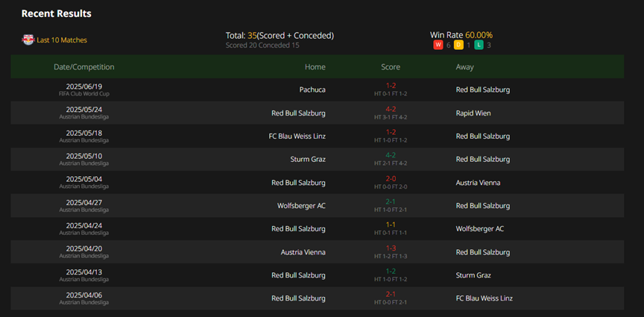Screen dimensions: 644x317
Task: Click the Recent Results heading
Action: tap(56, 13)
